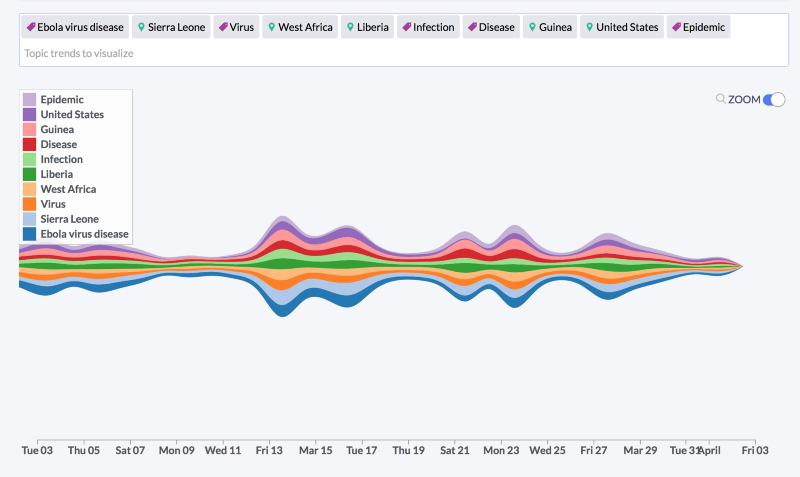Click the Fri 27 axis label
Viewport: 800px width, 477px height.
coord(594,450)
